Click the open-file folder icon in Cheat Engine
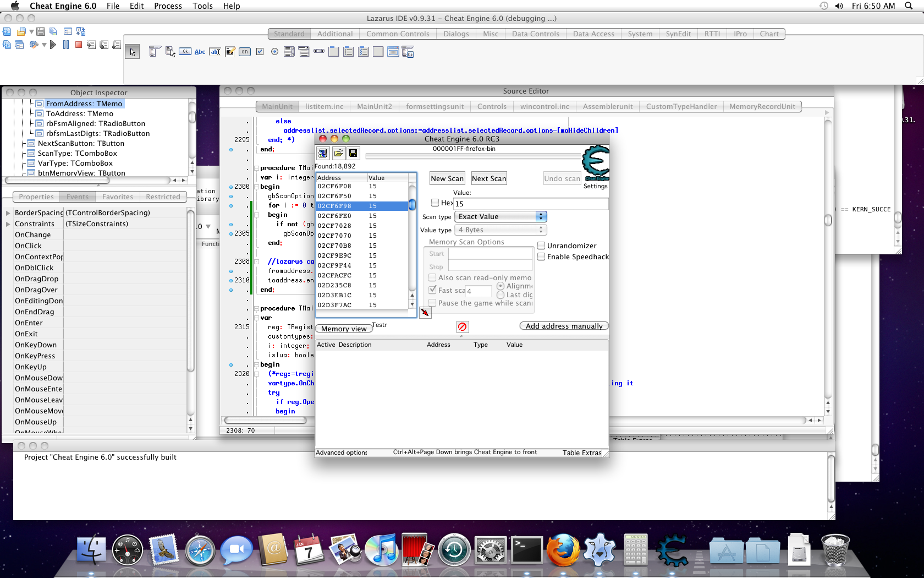924x578 pixels. 338,153
